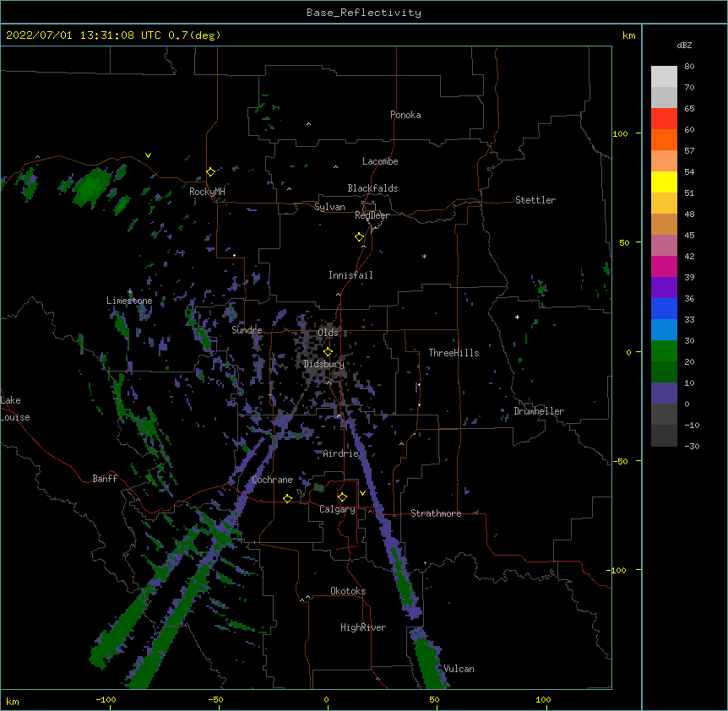Click the timestamp 2022/07/01 13:31:08 UTC

84,35
